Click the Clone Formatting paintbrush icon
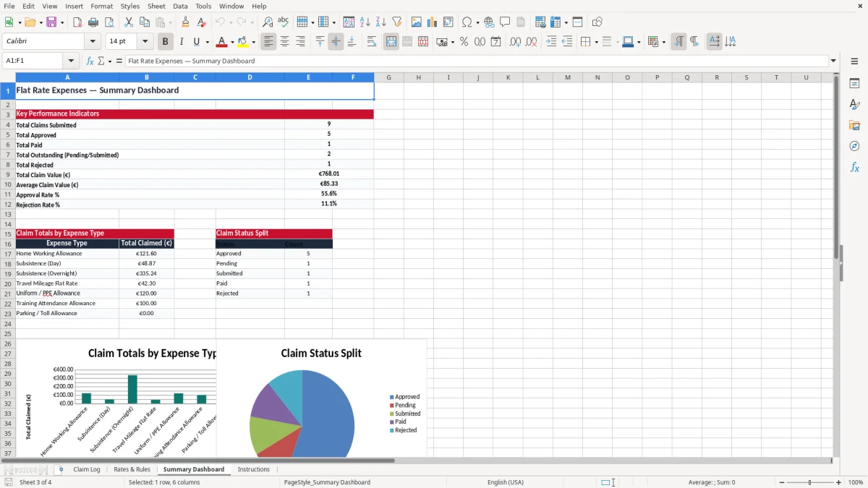Screen dimensions: 868x488 click(186, 22)
